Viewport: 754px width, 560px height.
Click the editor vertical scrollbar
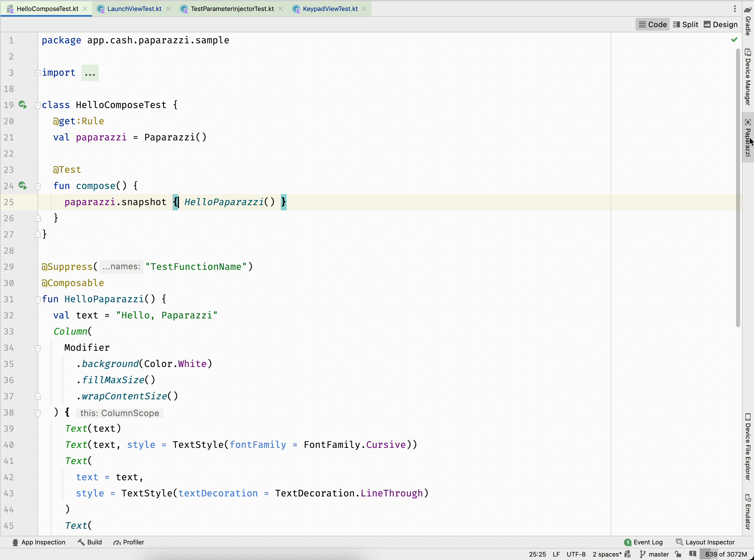click(738, 188)
